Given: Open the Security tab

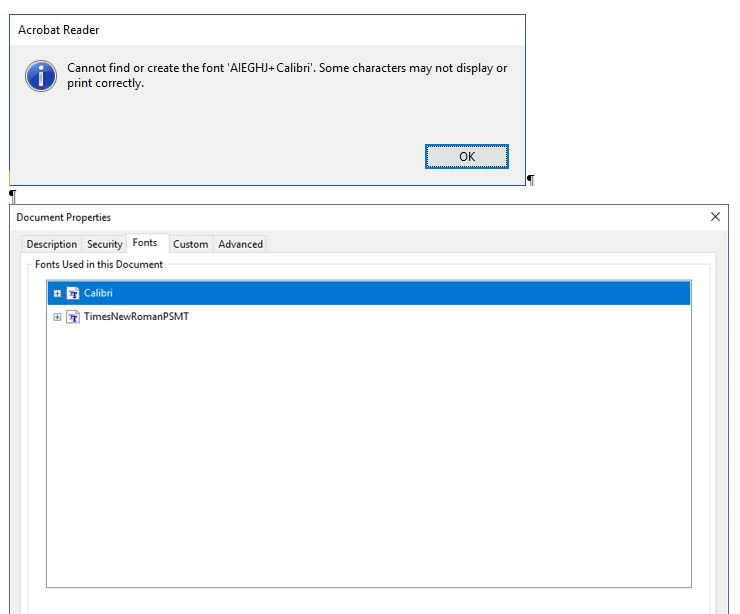Looking at the screenshot, I should pos(104,244).
